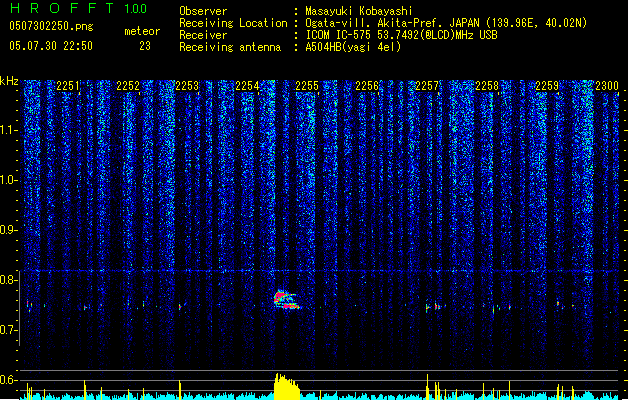Click the 0.6 kHz axis tick label

8,380
